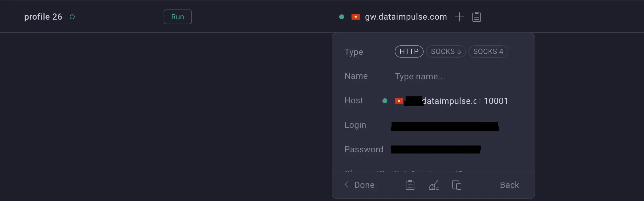Click the Vietnam flag next to gw.dataimpulse.com
The width and height of the screenshot is (644, 201).
click(356, 17)
